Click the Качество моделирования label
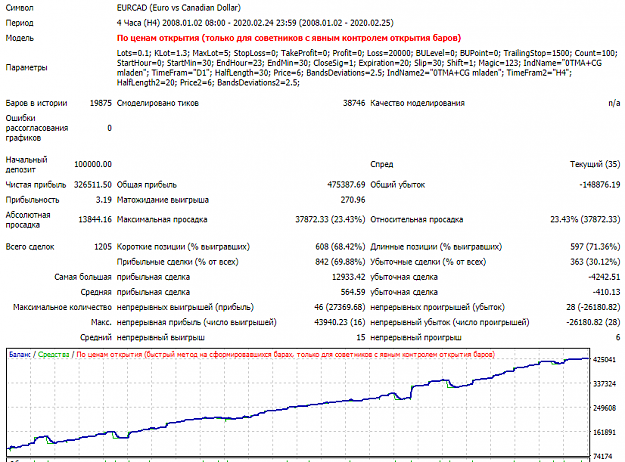Image resolution: width=625 pixels, height=462 pixels. 417,103
